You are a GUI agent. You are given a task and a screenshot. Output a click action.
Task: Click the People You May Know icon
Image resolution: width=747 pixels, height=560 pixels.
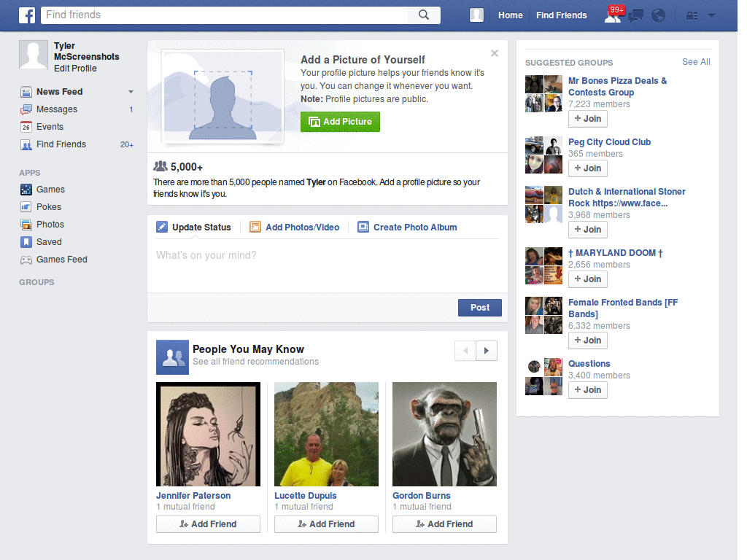point(172,357)
